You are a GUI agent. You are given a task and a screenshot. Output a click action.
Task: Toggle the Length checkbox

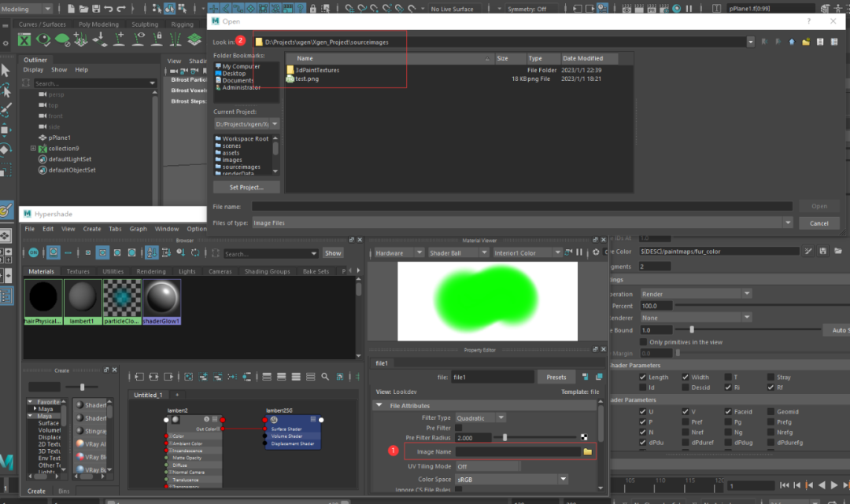click(x=642, y=377)
